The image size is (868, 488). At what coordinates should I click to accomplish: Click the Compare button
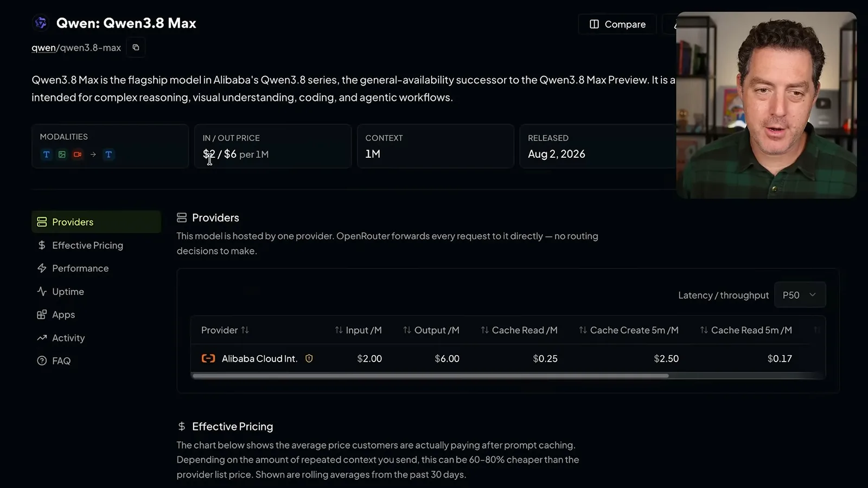pyautogui.click(x=617, y=24)
